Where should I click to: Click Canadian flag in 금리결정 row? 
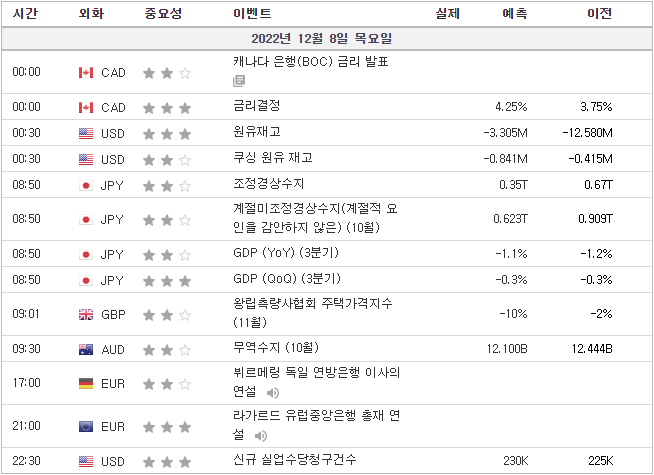tap(86, 108)
